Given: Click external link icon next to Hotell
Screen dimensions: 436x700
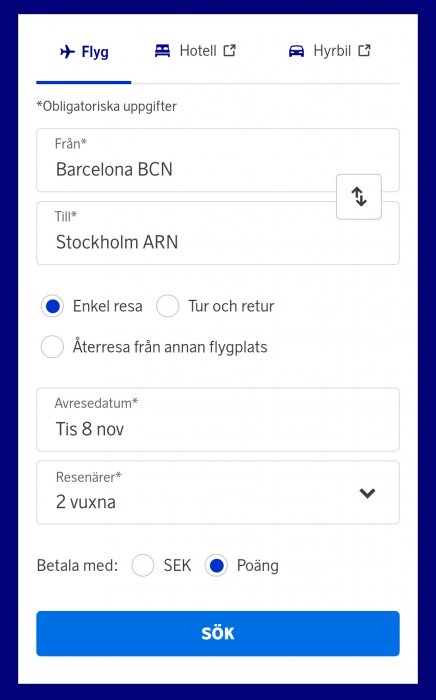Looking at the screenshot, I should pos(229,51).
